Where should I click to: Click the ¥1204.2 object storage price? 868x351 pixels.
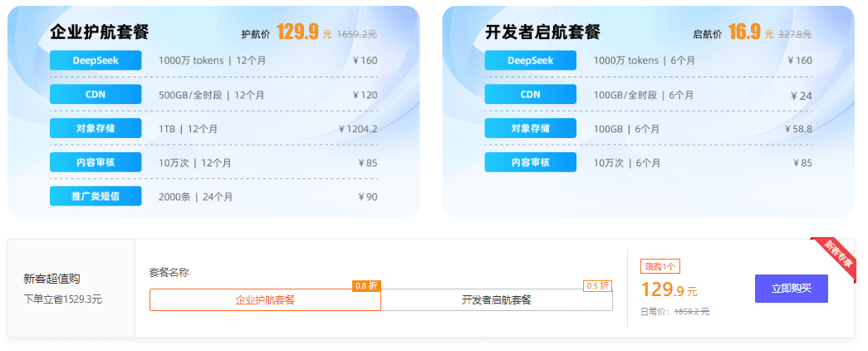(358, 129)
